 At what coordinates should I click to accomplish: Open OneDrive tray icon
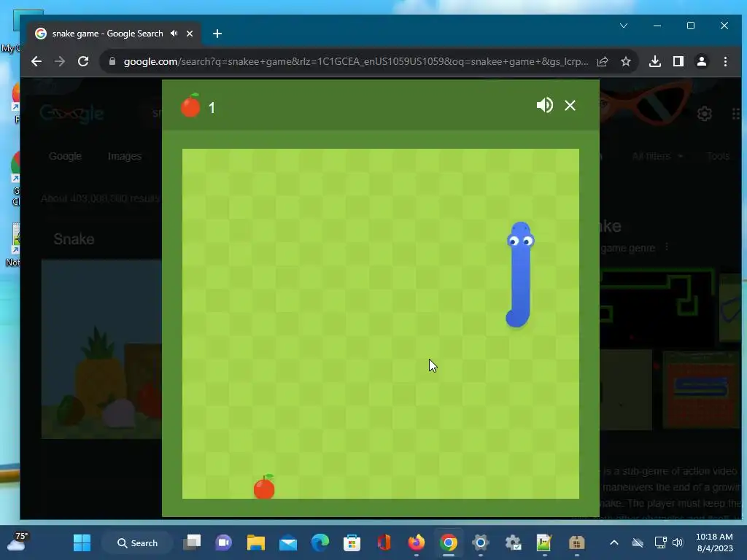point(638,542)
